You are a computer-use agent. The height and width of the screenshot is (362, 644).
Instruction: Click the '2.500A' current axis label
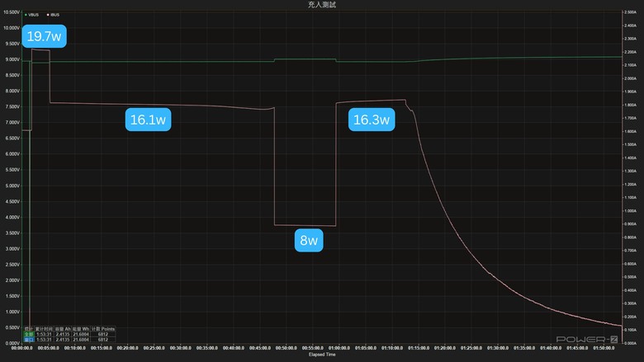[x=630, y=12]
